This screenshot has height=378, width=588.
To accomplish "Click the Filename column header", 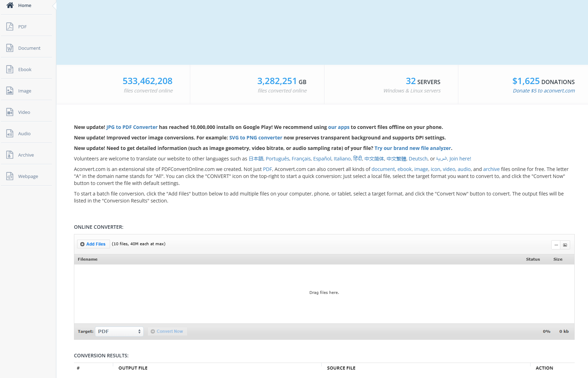I will pos(88,259).
